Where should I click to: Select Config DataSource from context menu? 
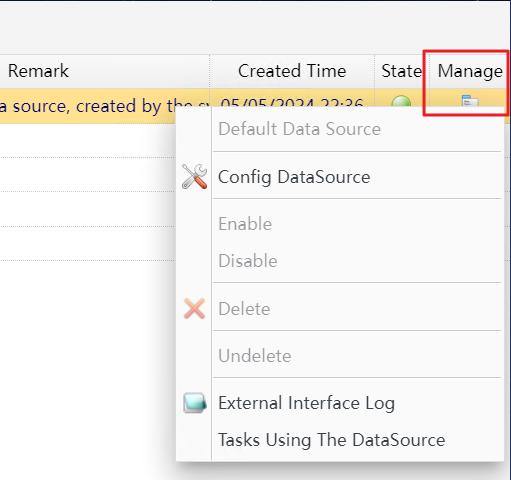tap(294, 177)
